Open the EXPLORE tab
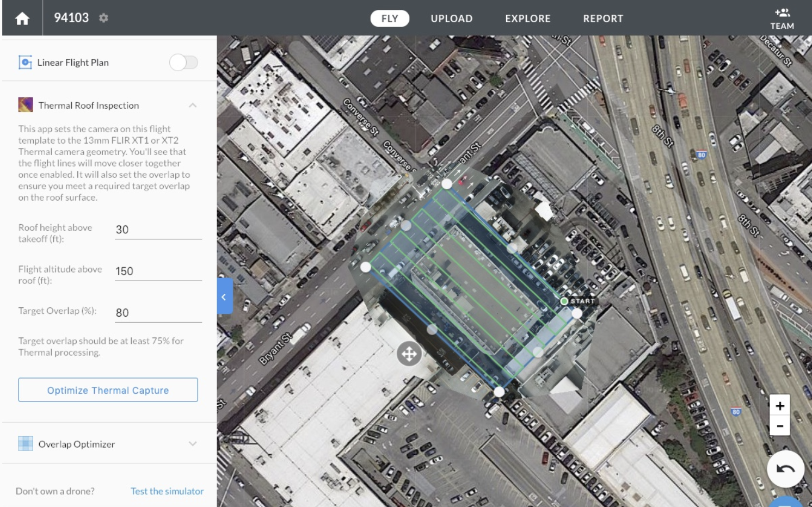 [x=528, y=18]
